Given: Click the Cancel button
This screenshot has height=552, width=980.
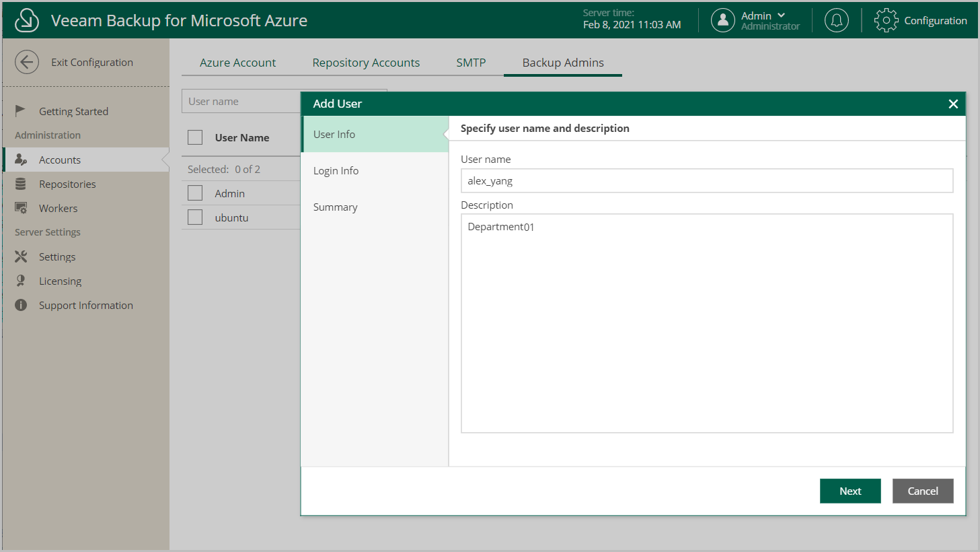Looking at the screenshot, I should click(x=923, y=491).
